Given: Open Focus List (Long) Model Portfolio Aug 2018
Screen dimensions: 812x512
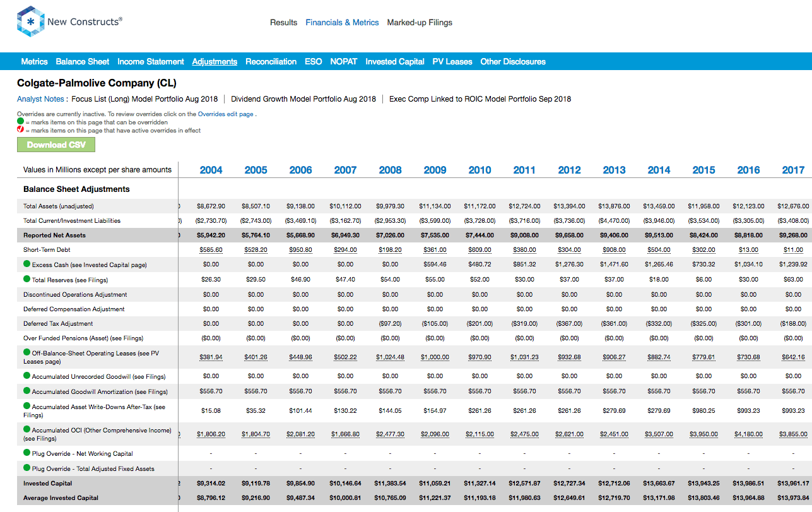Looking at the screenshot, I should tap(144, 98).
